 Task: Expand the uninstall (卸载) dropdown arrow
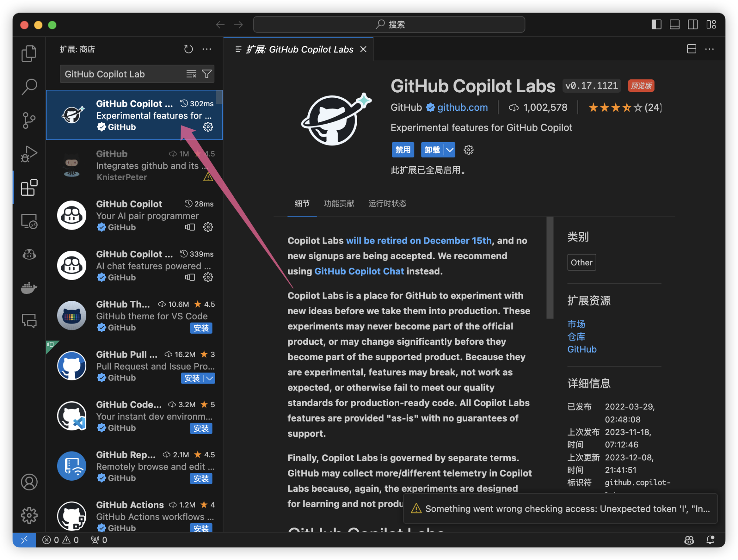450,150
